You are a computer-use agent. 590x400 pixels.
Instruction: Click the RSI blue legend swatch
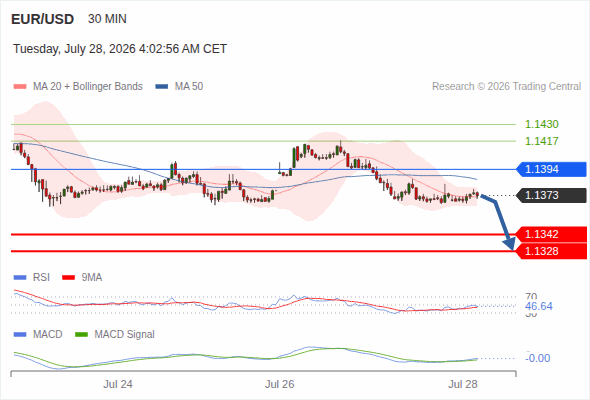20,278
